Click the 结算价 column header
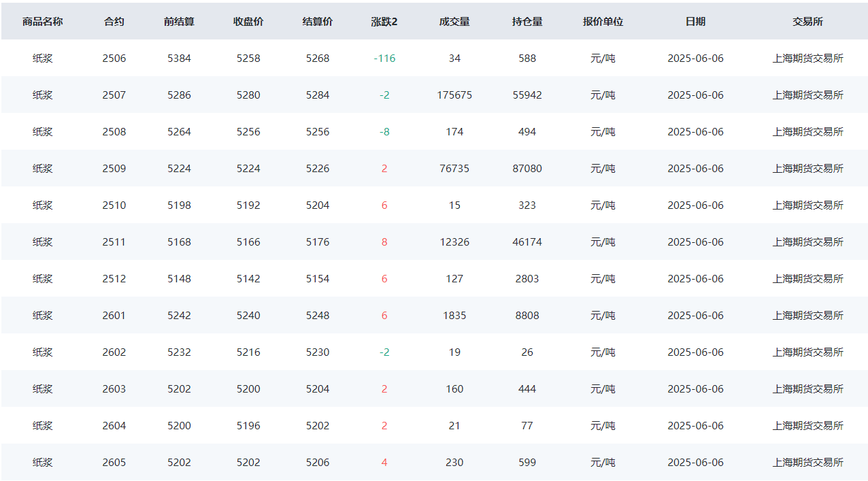 [x=318, y=22]
